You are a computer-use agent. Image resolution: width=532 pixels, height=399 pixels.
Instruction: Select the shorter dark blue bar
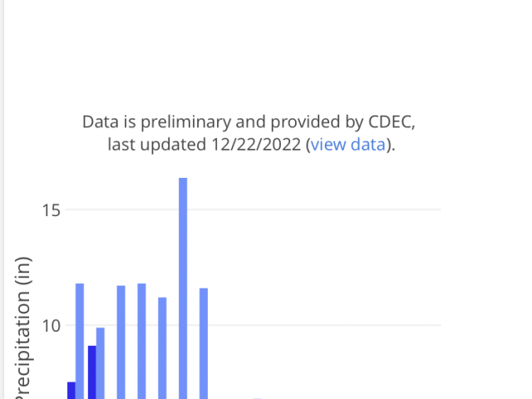point(71,390)
